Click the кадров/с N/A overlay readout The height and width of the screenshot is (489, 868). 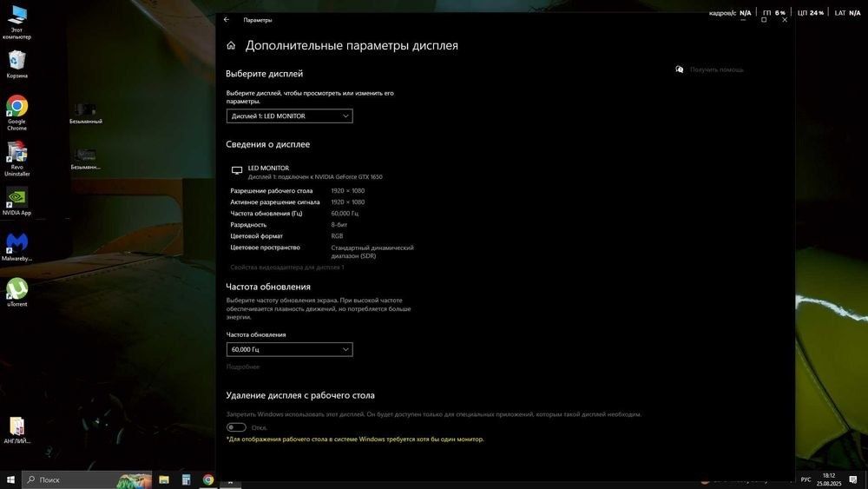[x=730, y=13]
